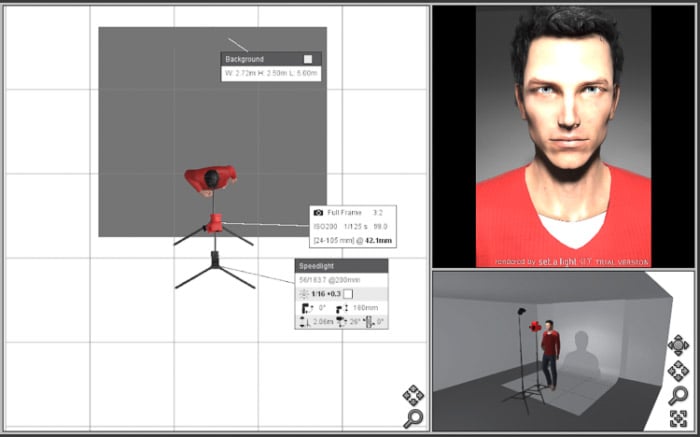This screenshot has width=700, height=437.
Task: Click the Background label title
Action: 244,59
